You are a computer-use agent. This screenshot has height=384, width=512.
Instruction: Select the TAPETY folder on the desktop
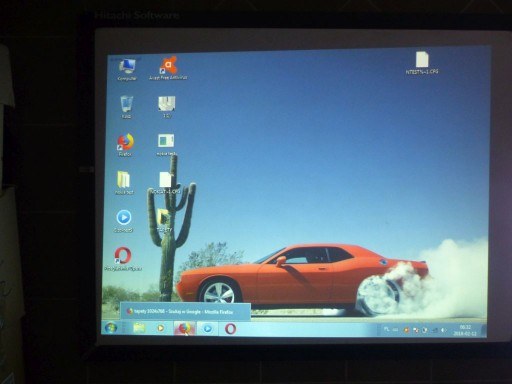click(x=164, y=220)
